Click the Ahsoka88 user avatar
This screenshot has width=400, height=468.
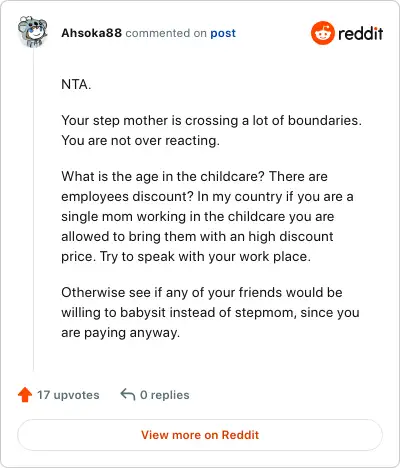pos(32,32)
